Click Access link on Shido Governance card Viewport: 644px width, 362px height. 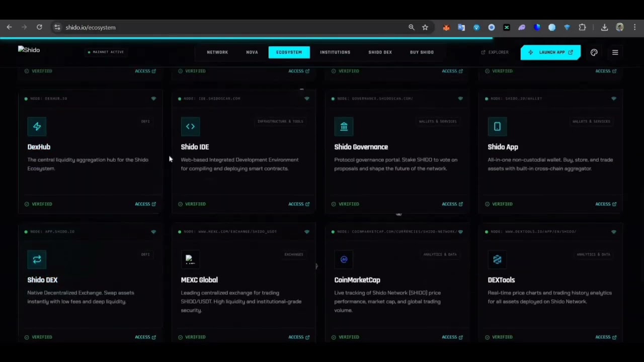point(452,204)
